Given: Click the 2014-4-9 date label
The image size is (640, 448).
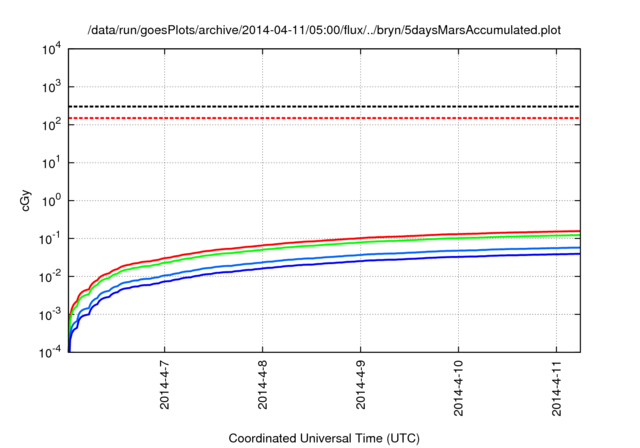Looking at the screenshot, I should coord(360,385).
